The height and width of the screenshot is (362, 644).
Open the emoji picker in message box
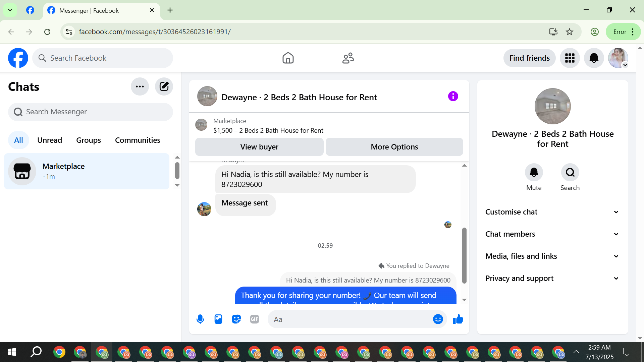click(x=438, y=319)
